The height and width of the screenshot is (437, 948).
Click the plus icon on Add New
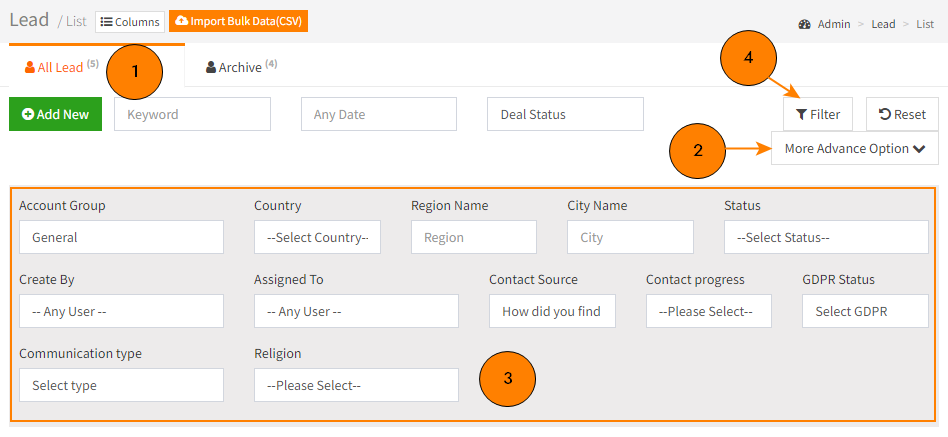28,114
